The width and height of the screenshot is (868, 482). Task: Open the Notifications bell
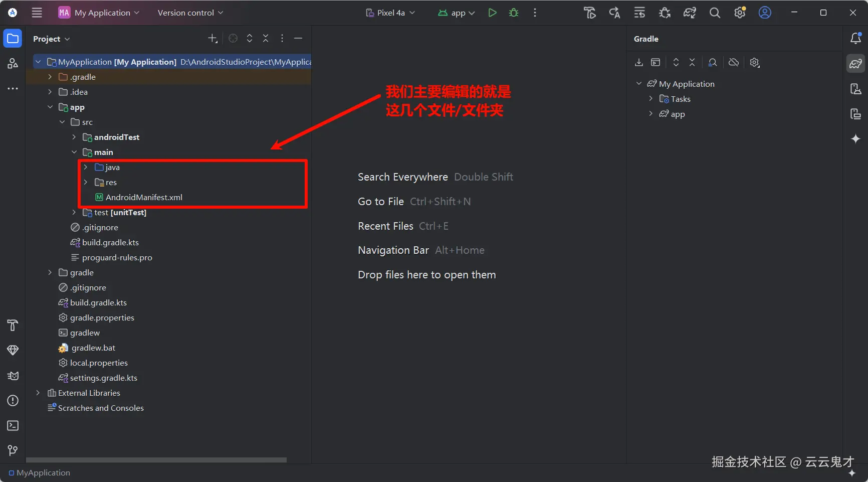(855, 38)
